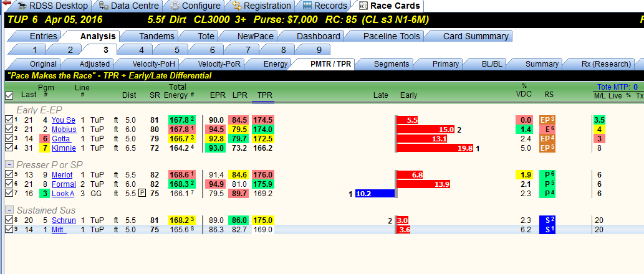Open the Rx (Research) tab
This screenshot has height=274, width=644.
[600, 64]
